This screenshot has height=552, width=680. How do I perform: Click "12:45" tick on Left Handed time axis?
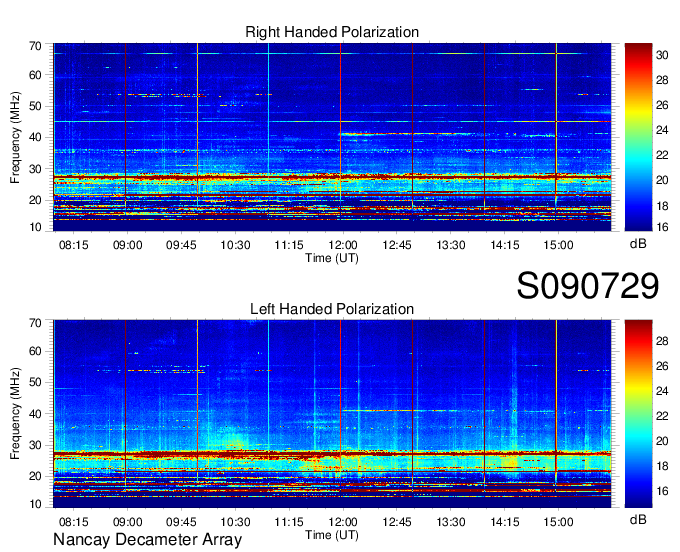click(397, 522)
